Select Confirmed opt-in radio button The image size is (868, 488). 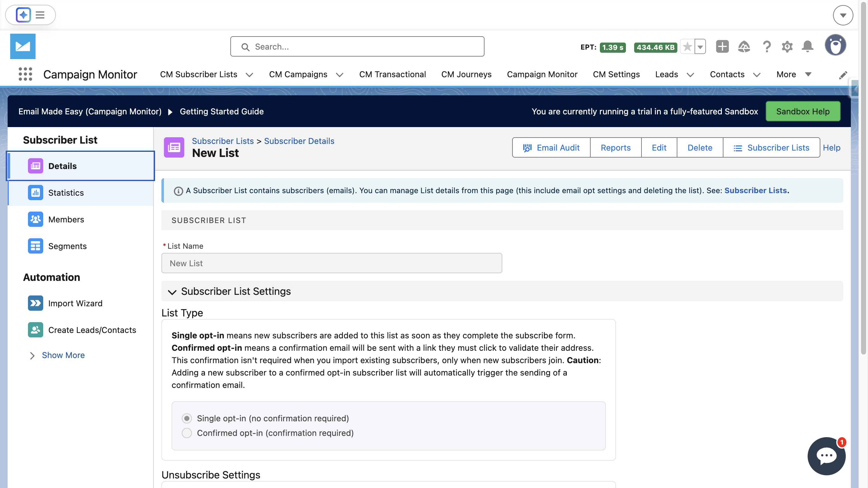point(187,433)
